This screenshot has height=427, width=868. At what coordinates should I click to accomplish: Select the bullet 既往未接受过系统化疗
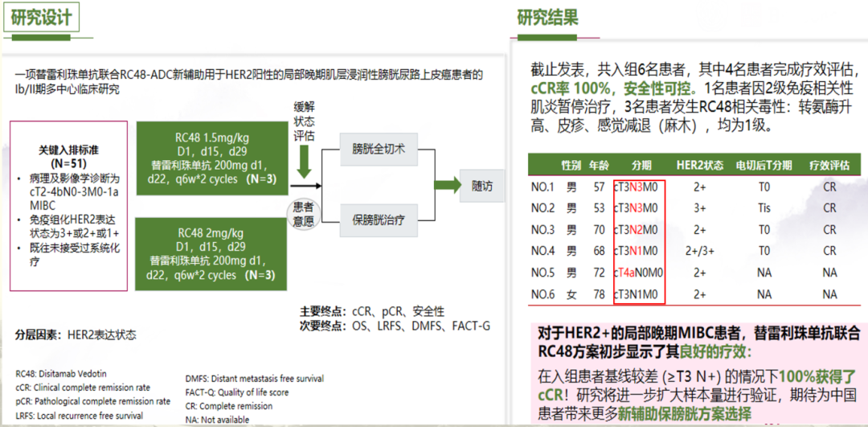click(x=76, y=255)
